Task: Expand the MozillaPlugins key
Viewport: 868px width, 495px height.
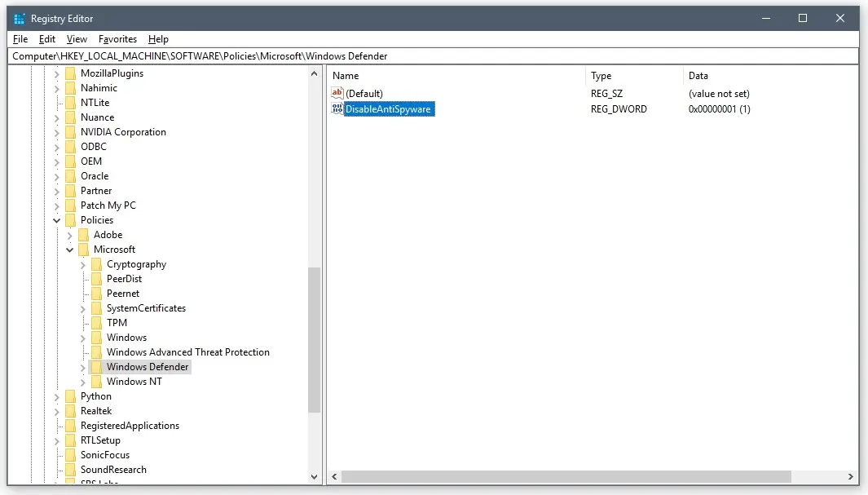Action: pos(56,73)
